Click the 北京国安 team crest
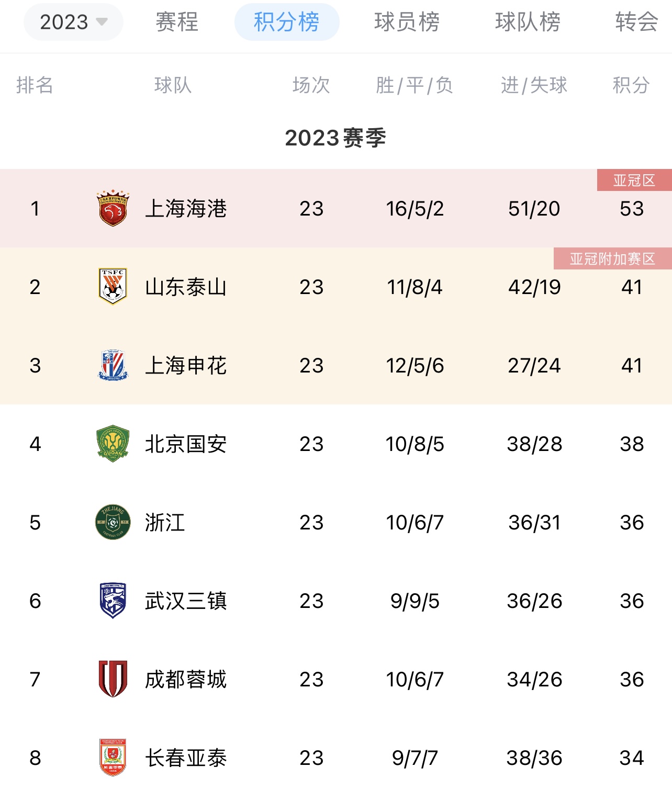The height and width of the screenshot is (790, 672). click(x=113, y=444)
